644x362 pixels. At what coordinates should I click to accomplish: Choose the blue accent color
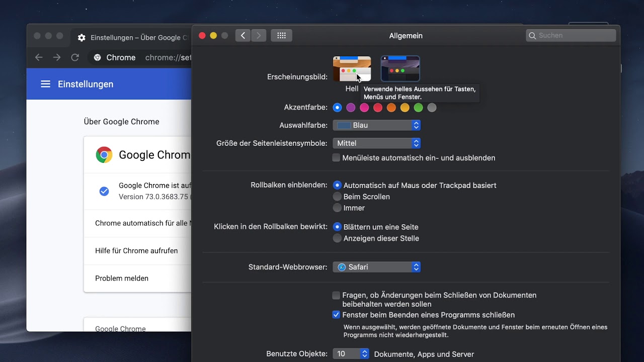pyautogui.click(x=337, y=108)
